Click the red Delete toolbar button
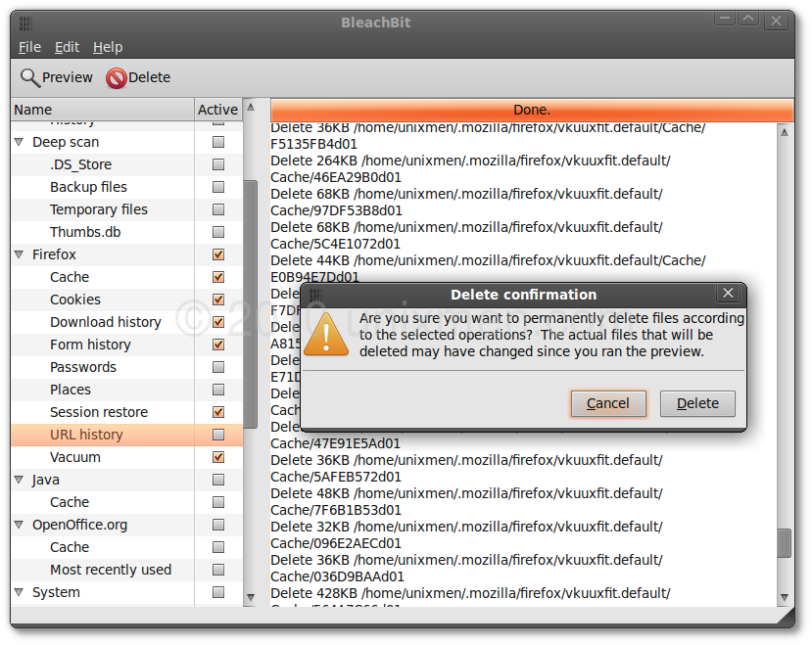This screenshot has width=812, height=645. click(138, 77)
